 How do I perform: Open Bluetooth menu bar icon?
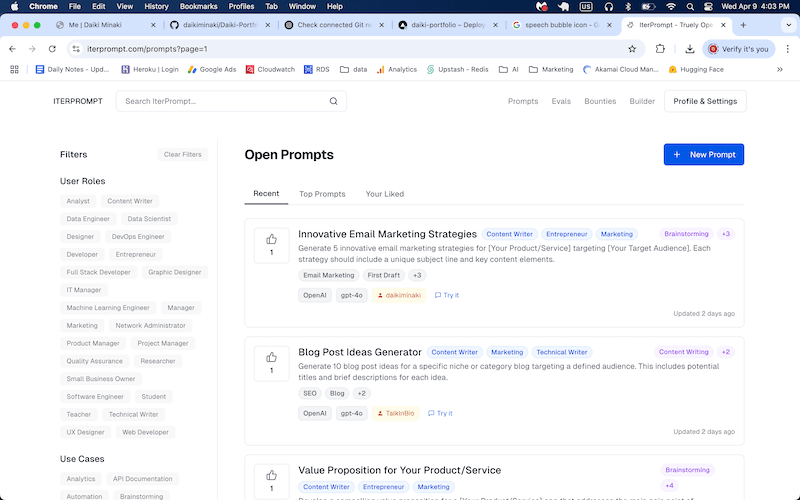click(x=628, y=7)
